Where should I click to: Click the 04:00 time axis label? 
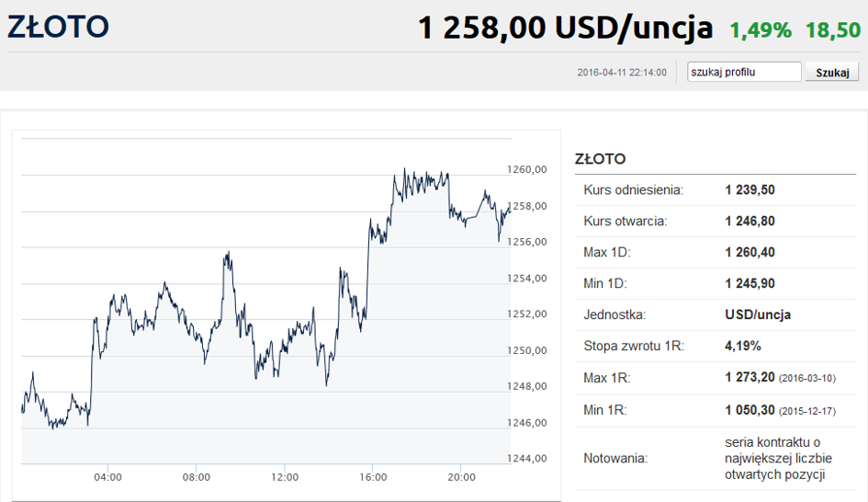[107, 477]
